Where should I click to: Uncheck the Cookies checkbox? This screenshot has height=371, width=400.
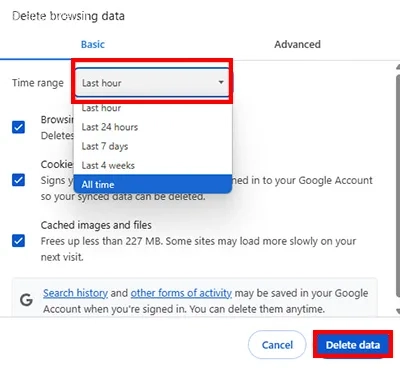click(x=18, y=180)
